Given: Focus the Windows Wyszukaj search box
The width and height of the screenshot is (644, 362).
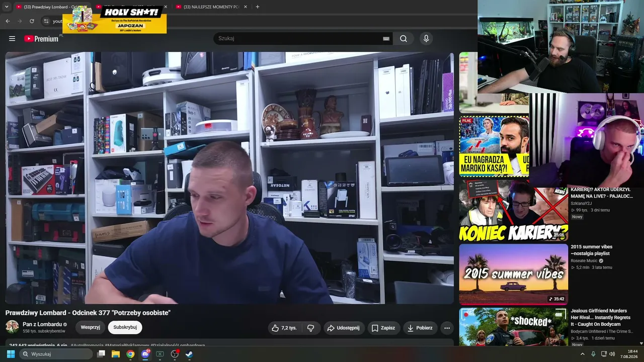Looking at the screenshot, I should pyautogui.click(x=56, y=354).
